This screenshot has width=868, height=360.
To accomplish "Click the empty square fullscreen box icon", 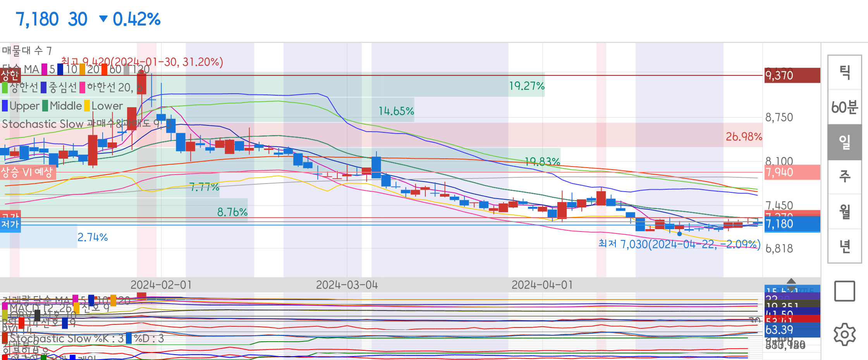I will click(x=844, y=291).
